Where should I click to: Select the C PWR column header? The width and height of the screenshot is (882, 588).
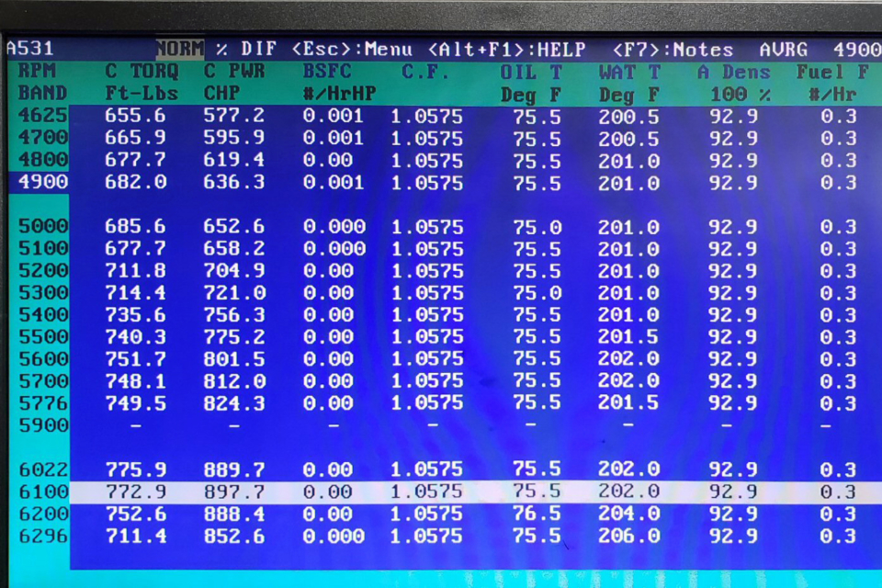pos(234,82)
